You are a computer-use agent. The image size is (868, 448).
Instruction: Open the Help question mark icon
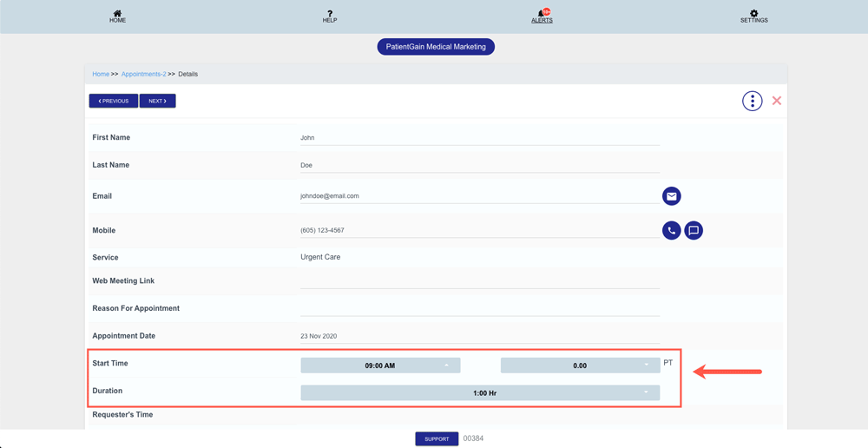click(330, 14)
